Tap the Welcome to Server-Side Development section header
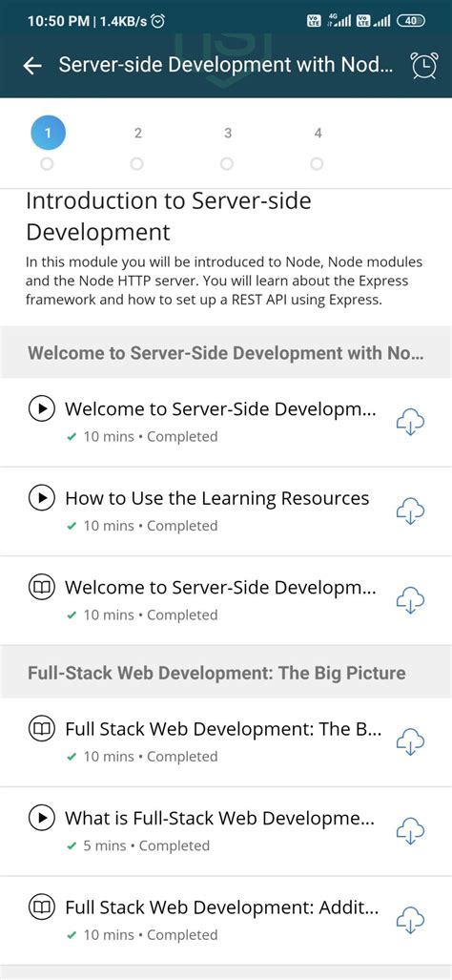 click(x=226, y=352)
